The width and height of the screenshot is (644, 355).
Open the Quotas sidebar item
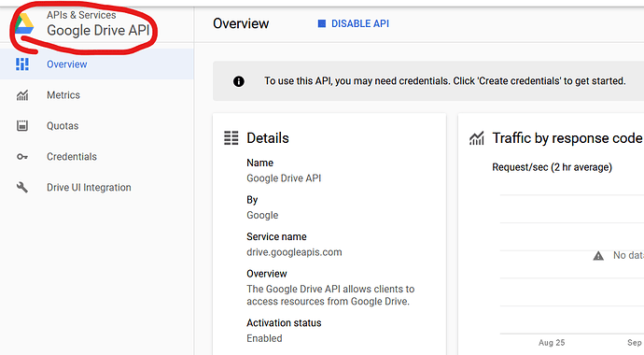97,126
